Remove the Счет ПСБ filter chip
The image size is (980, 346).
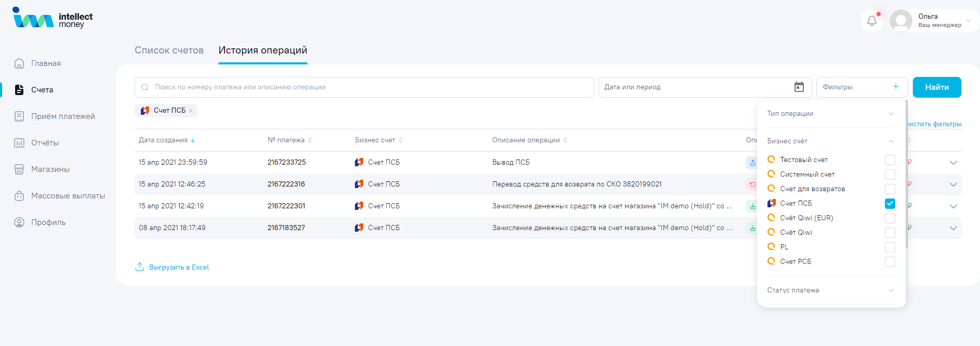191,111
